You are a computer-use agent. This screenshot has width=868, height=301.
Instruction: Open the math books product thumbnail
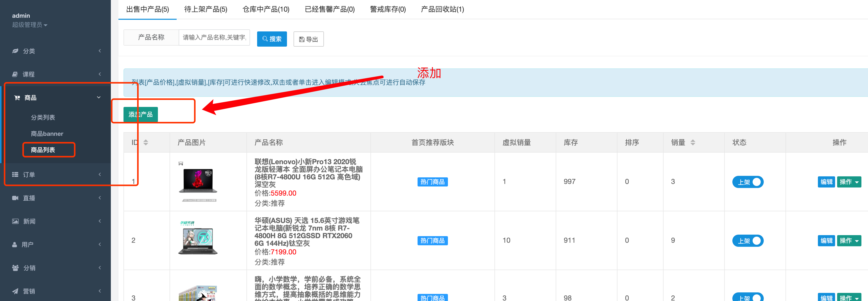tap(198, 293)
